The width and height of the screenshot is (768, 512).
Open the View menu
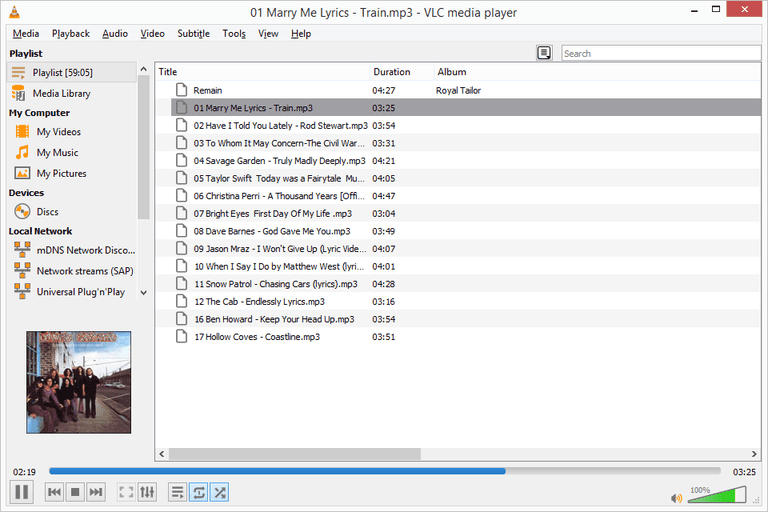tap(268, 34)
